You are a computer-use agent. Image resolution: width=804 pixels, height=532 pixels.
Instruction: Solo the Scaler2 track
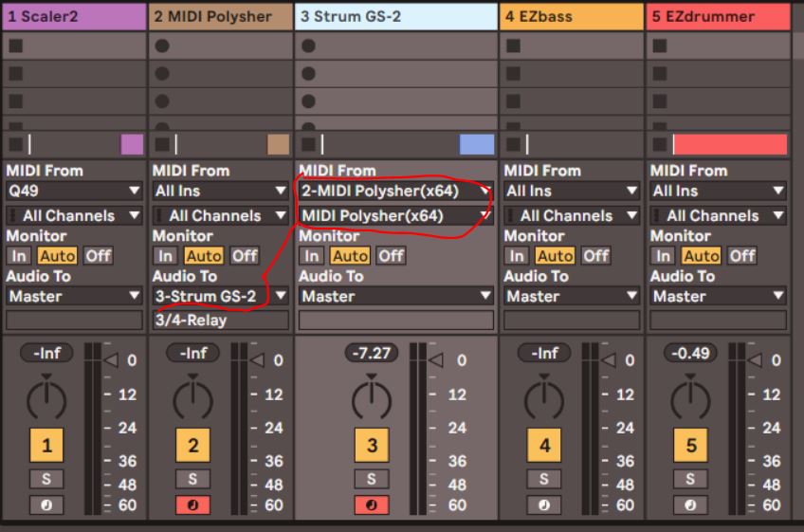pos(46,479)
